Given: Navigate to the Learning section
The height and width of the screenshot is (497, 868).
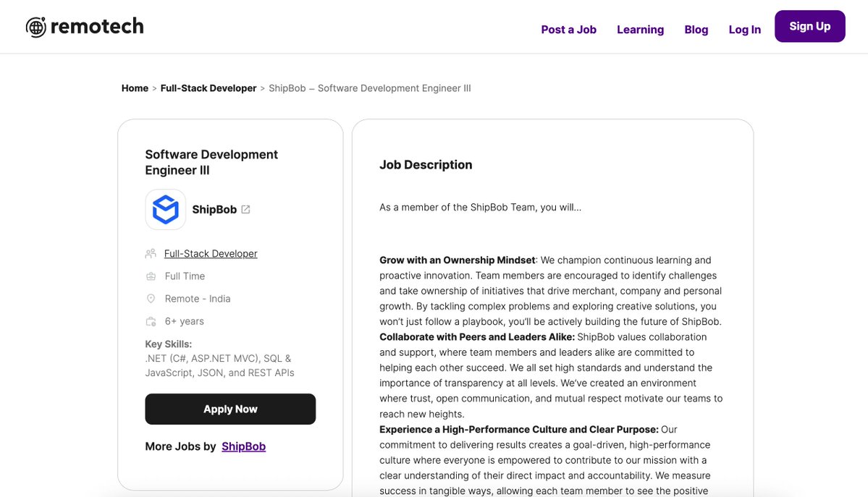Looking at the screenshot, I should 640,29.
